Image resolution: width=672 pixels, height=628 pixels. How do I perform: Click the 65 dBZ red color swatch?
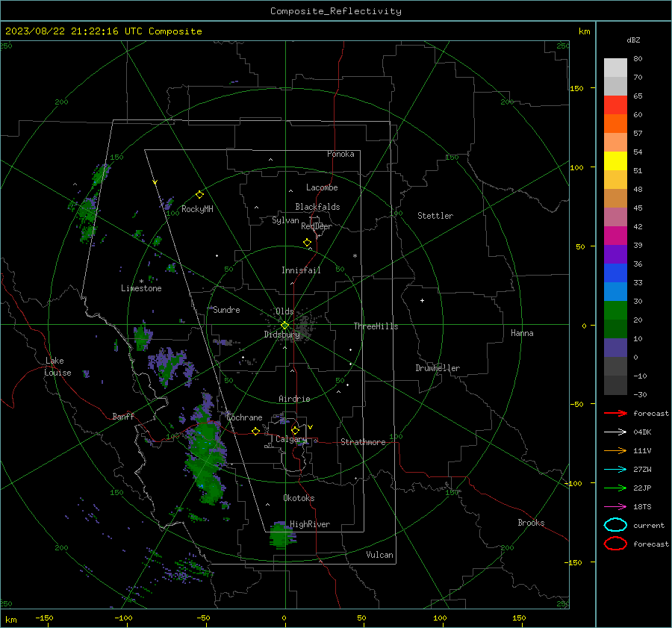(x=615, y=105)
